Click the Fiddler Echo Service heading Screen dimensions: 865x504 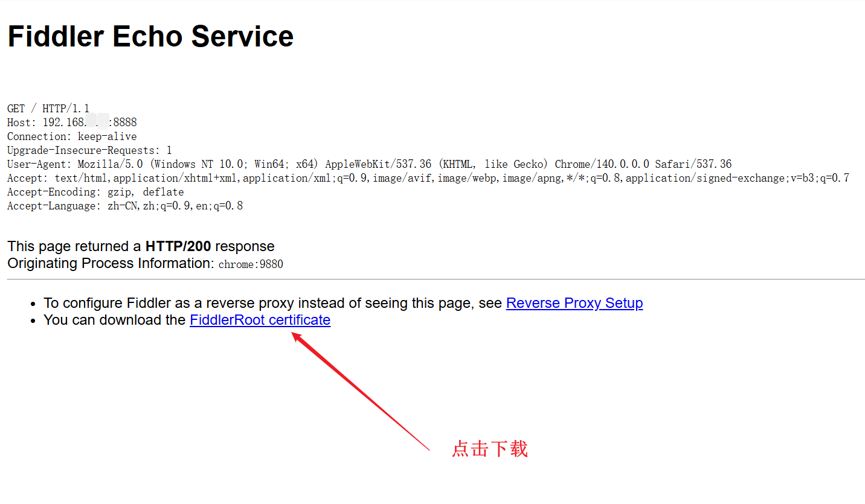coord(150,36)
